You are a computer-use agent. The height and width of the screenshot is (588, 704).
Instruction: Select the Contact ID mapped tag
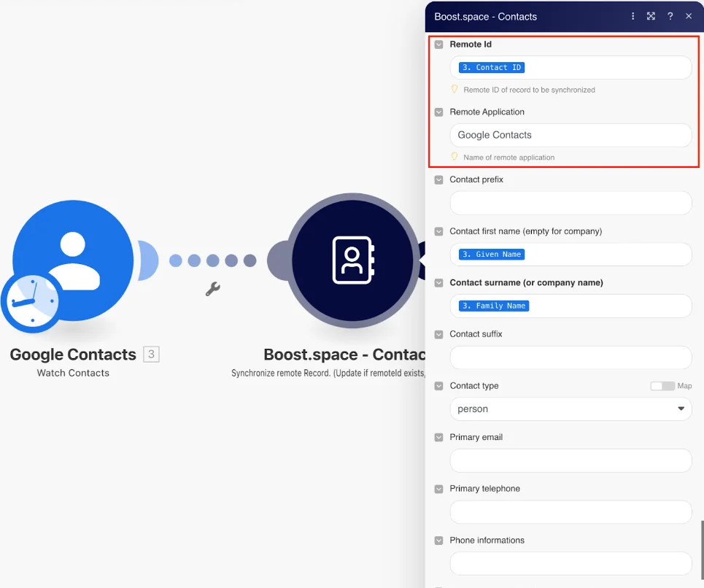492,67
